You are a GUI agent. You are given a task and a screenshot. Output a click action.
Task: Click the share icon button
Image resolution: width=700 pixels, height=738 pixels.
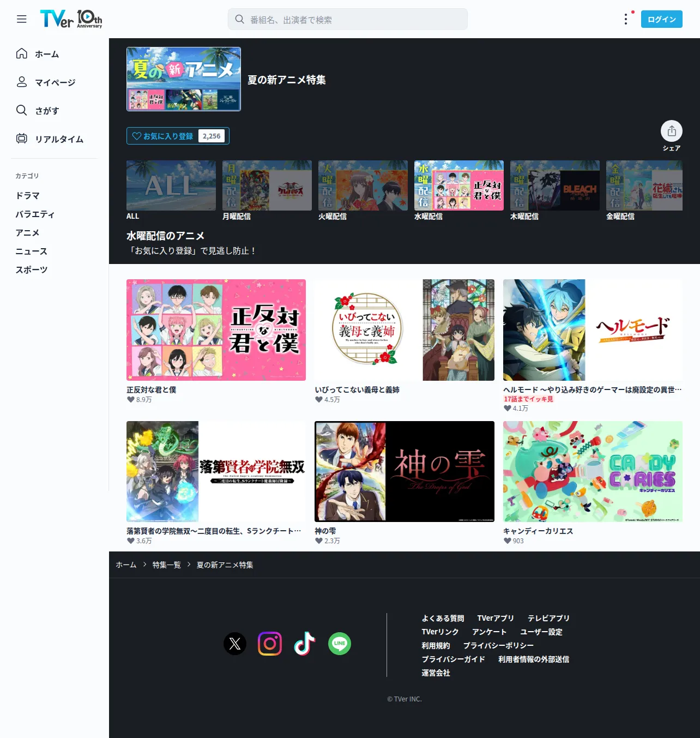click(672, 131)
